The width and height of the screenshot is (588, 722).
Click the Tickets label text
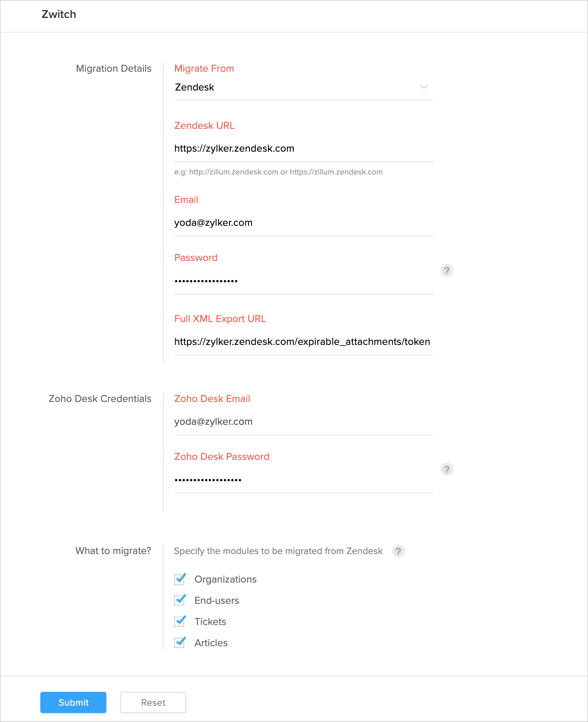210,622
